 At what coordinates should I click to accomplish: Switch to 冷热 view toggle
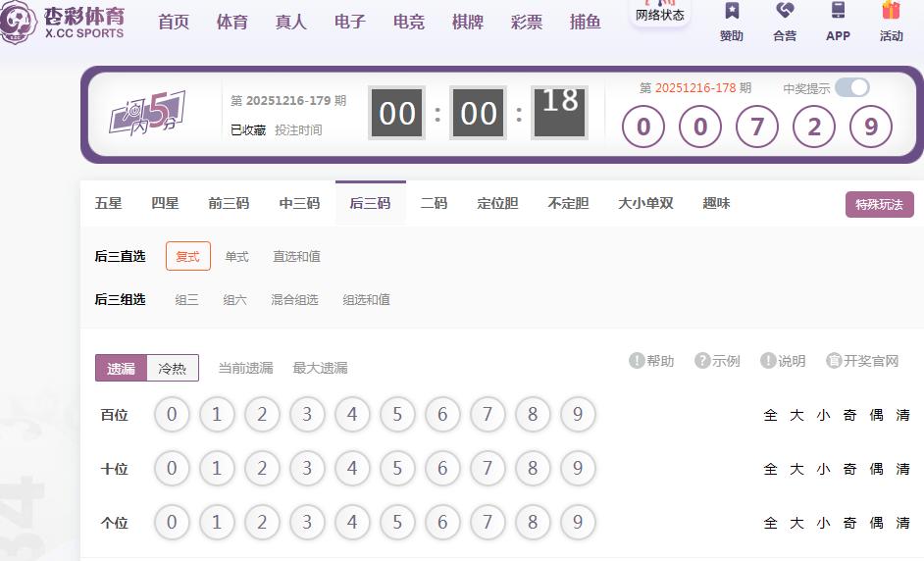(172, 369)
